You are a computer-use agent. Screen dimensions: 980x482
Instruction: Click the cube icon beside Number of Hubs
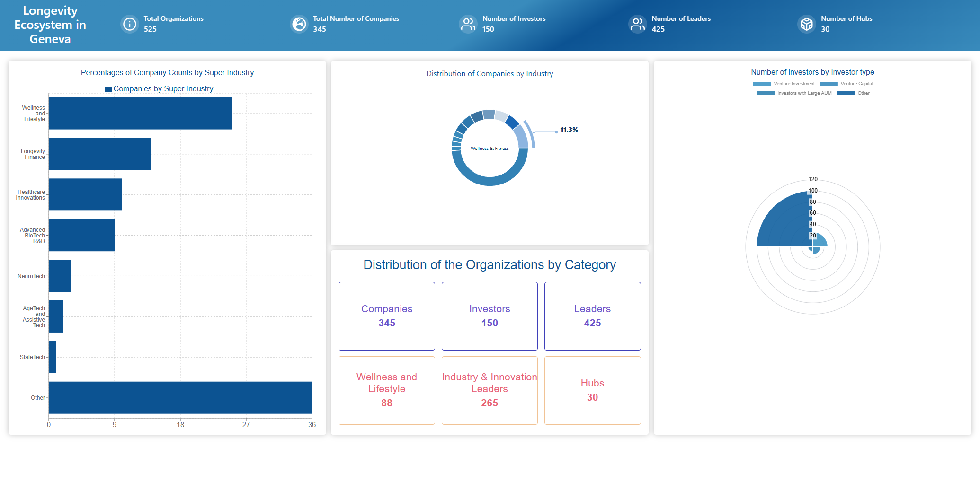806,24
